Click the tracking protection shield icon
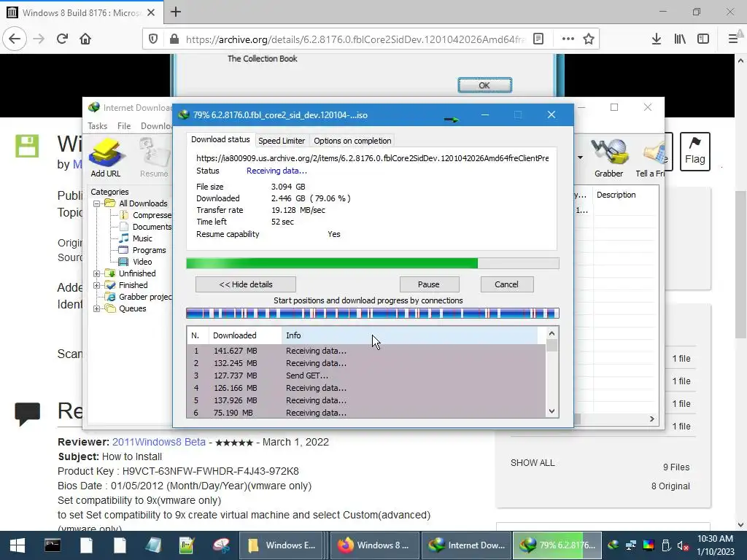747x560 pixels. point(153,39)
